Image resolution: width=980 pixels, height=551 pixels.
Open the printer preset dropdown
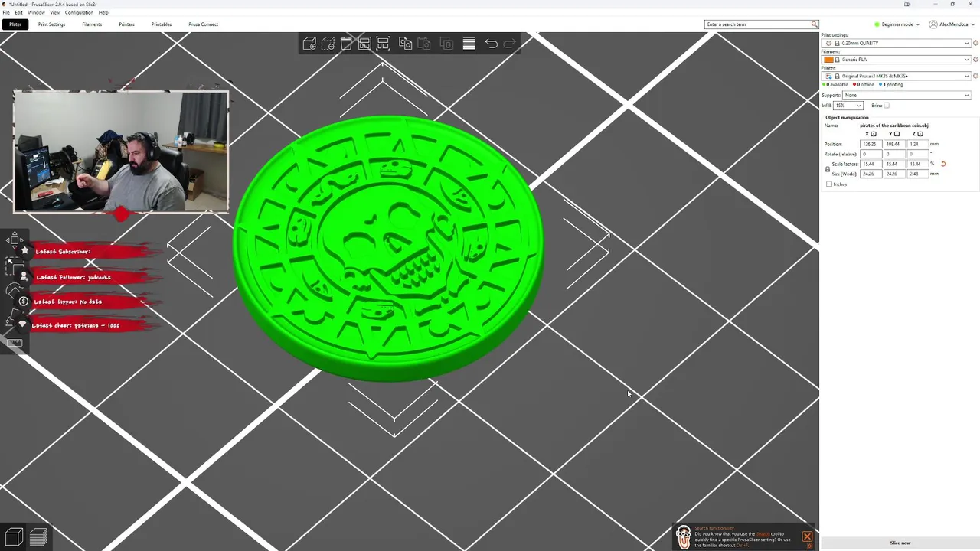(896, 76)
